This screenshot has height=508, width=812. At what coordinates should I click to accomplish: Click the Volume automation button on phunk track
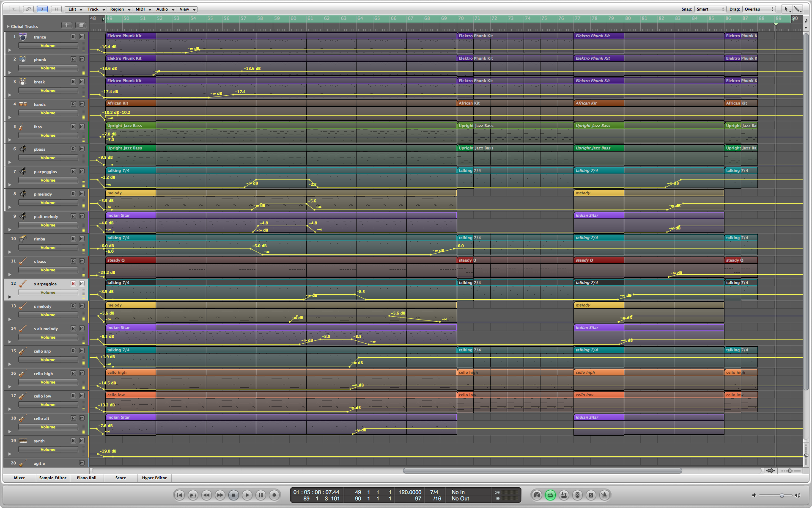[x=48, y=68]
